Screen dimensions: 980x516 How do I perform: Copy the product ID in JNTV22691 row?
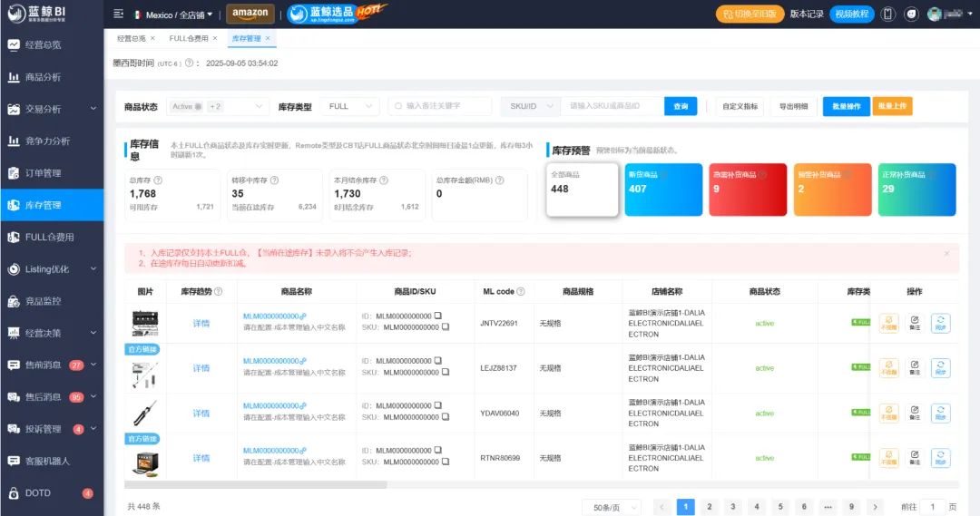pyautogui.click(x=438, y=316)
